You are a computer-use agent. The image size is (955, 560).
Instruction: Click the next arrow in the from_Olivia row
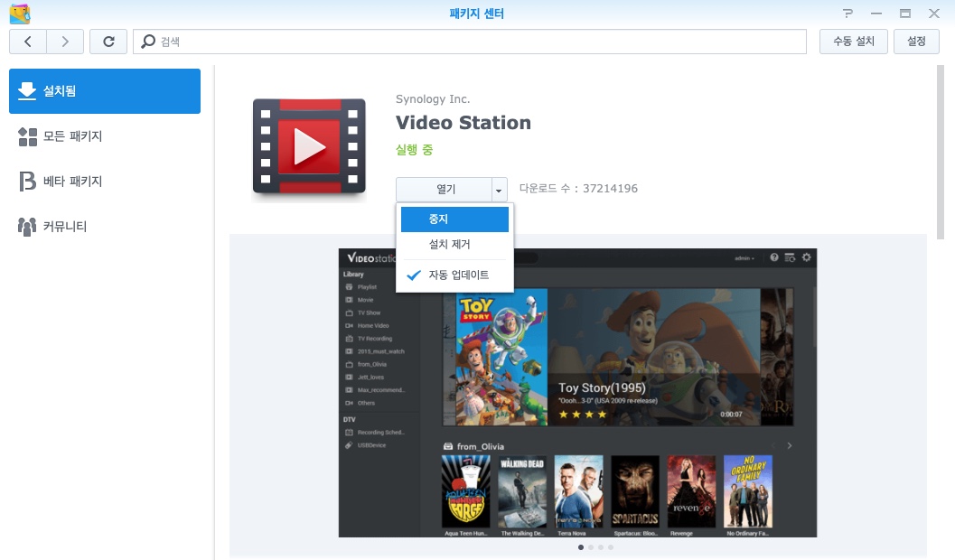coord(790,446)
